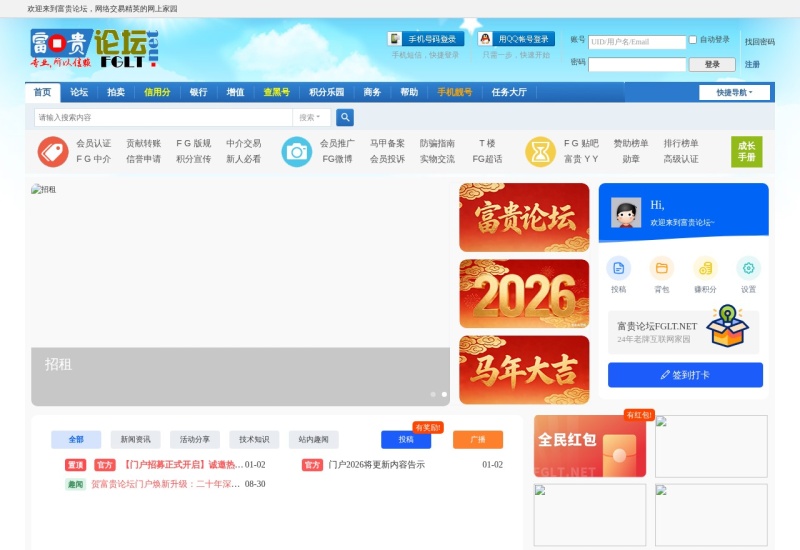This screenshot has width=800, height=550.
Task: Click the 签到打卡 button
Action: tap(685, 375)
